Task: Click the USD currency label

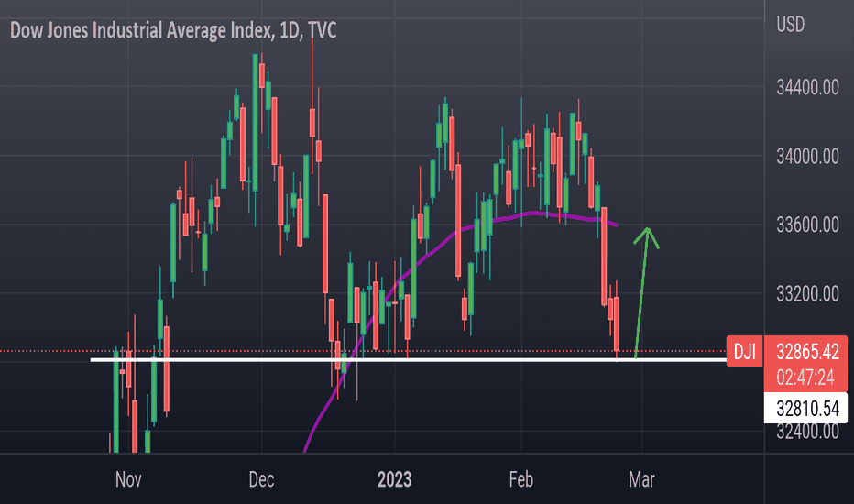Action: [790, 25]
